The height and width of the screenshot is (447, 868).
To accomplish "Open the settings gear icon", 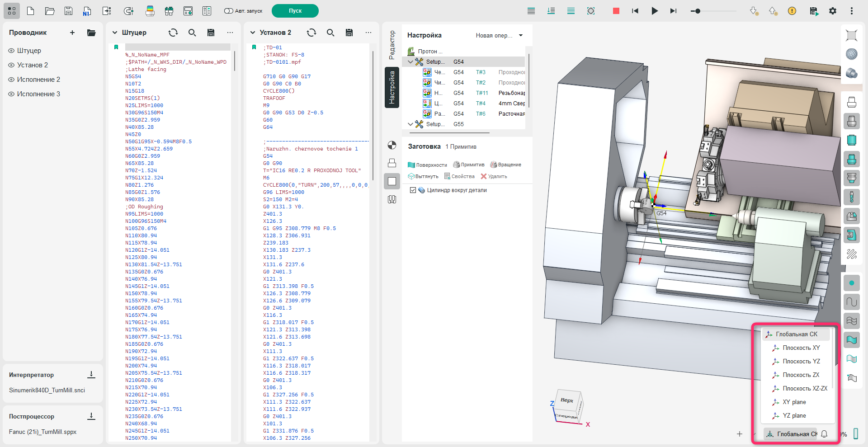I will point(832,11).
